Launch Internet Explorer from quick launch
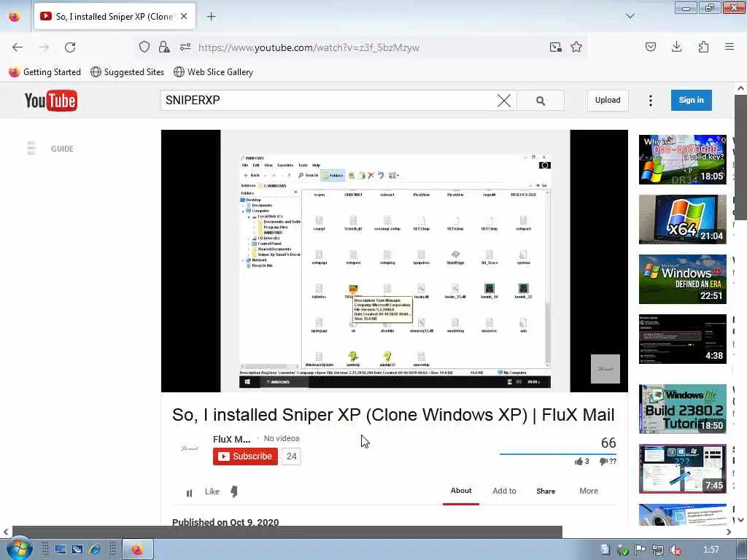747x560 pixels. [x=94, y=550]
